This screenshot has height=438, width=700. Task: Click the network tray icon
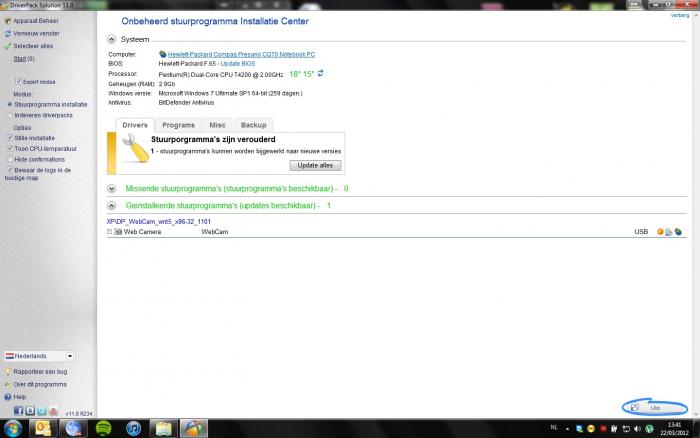626,429
